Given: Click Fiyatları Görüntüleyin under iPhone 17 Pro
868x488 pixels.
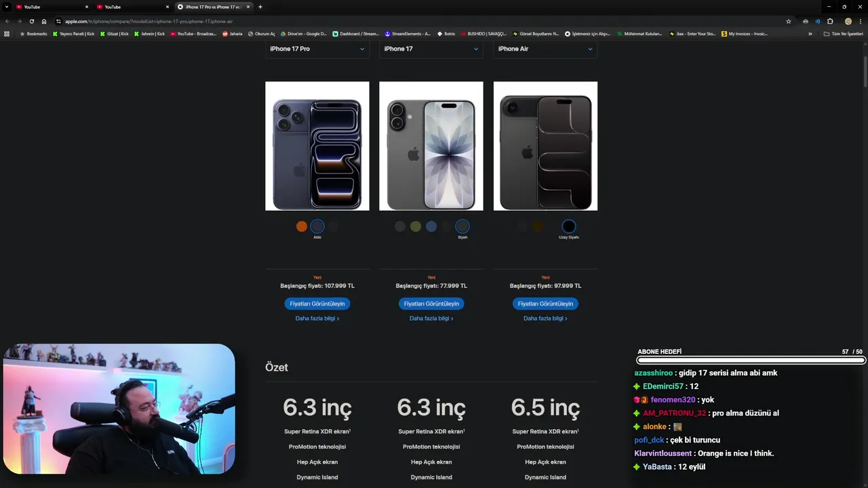Looking at the screenshot, I should pyautogui.click(x=317, y=304).
